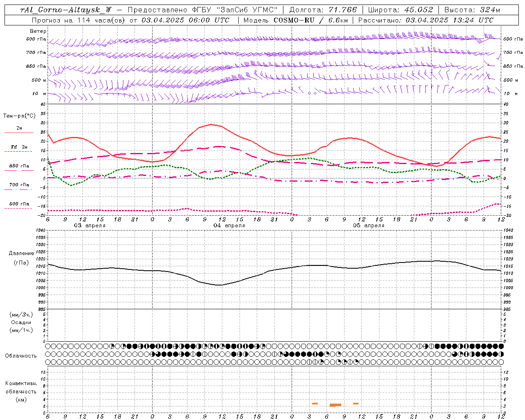Click the (км) unit label
The width and height of the screenshot is (525, 420).
point(21,399)
